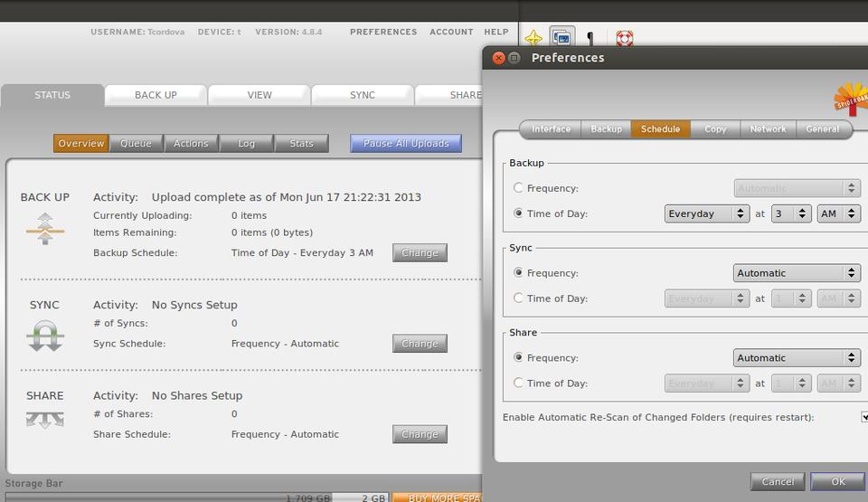
Task: Switch to the Backup preferences tab
Action: coord(606,129)
